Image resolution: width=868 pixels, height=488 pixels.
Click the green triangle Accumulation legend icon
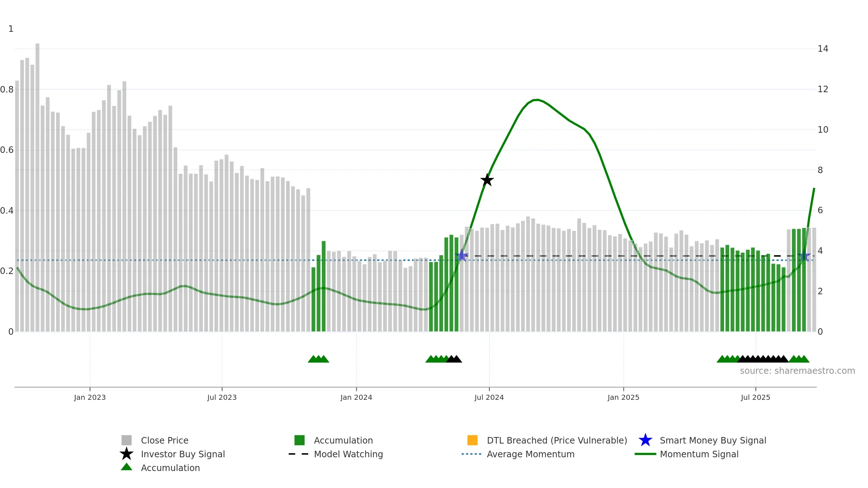127,467
